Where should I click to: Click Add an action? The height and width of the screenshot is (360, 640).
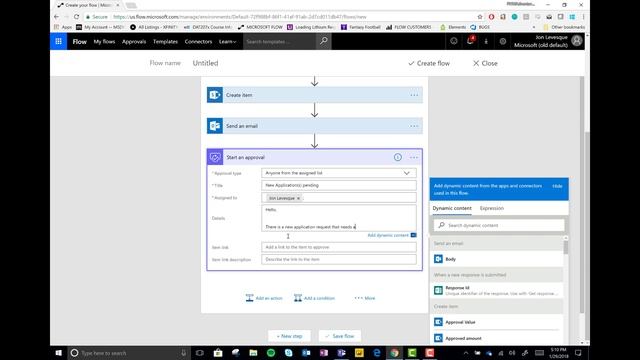click(264, 298)
